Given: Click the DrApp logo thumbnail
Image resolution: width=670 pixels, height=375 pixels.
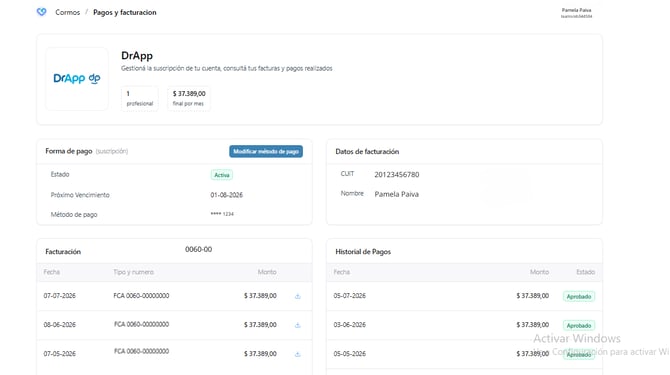Looking at the screenshot, I should 77,79.
